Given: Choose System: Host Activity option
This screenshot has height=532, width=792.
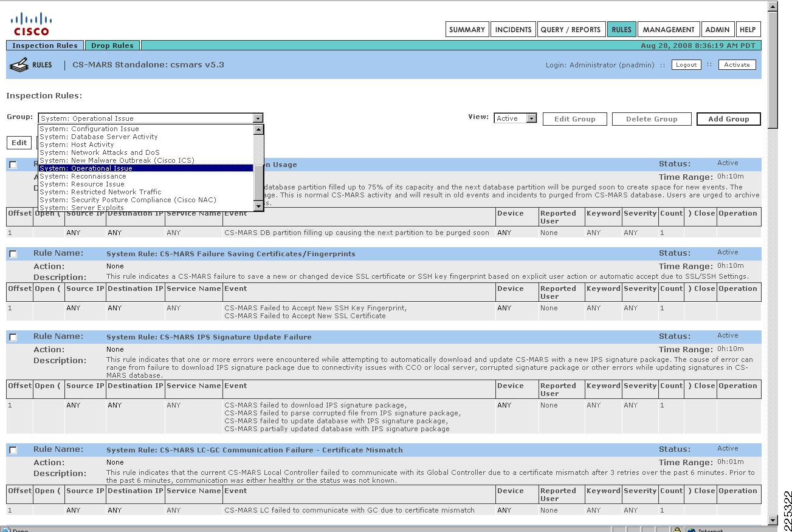Looking at the screenshot, I should tap(145, 145).
